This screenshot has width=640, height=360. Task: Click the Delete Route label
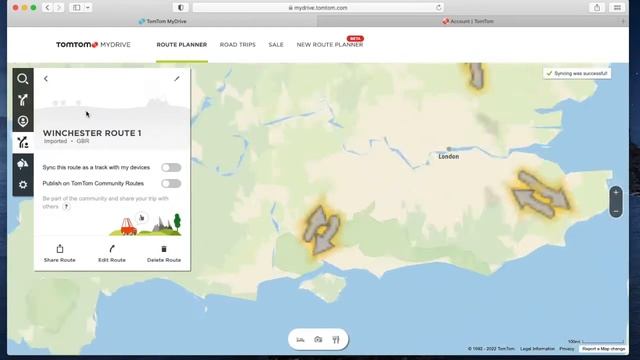(164, 260)
